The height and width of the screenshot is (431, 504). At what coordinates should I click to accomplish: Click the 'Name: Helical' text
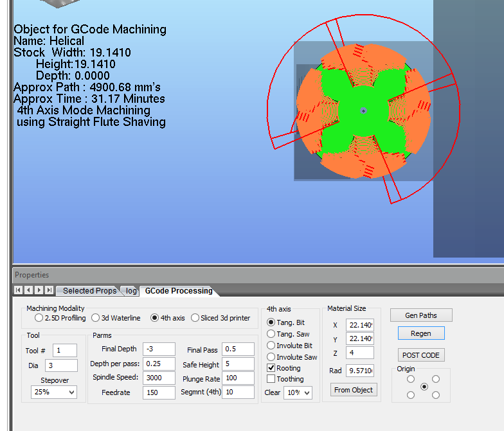pyautogui.click(x=49, y=41)
